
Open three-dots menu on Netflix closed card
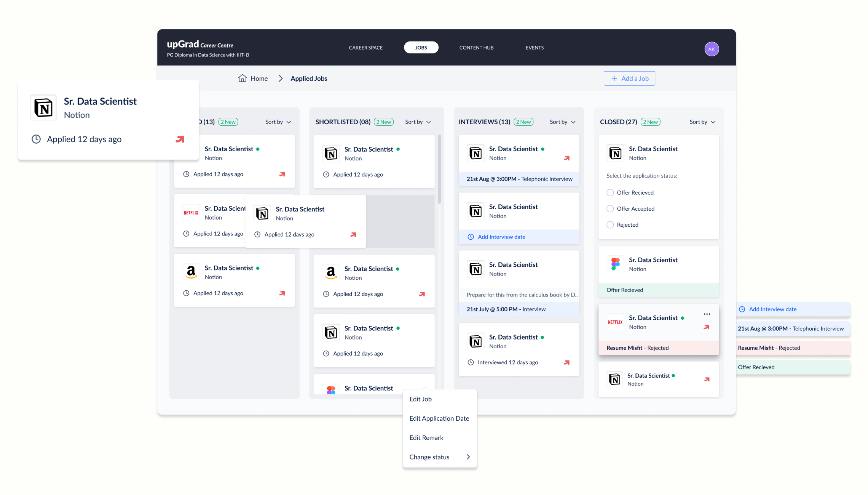click(707, 314)
